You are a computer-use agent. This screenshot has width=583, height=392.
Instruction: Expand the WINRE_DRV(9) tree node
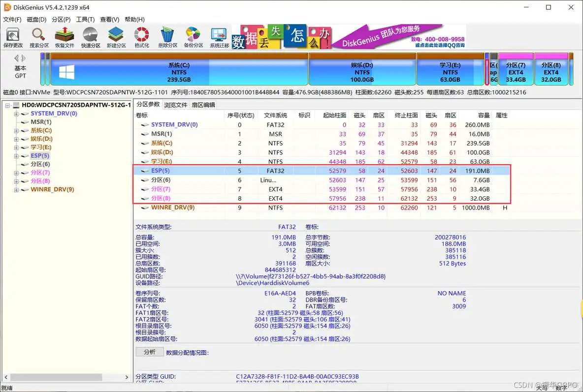click(x=15, y=189)
